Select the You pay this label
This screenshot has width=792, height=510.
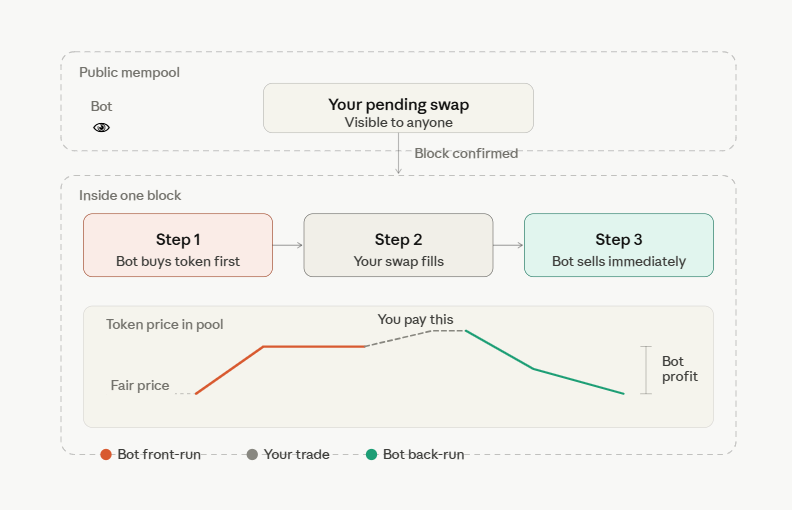point(416,319)
